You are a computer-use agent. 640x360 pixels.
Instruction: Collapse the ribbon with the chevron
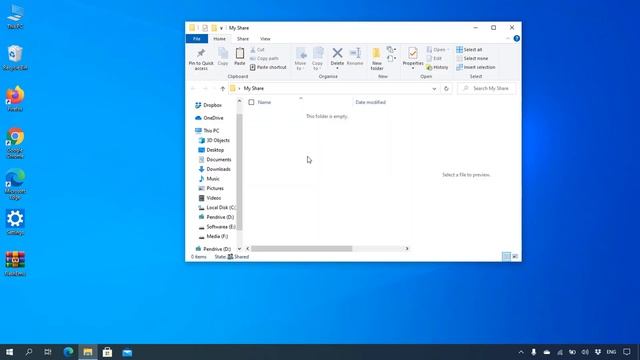click(x=508, y=38)
